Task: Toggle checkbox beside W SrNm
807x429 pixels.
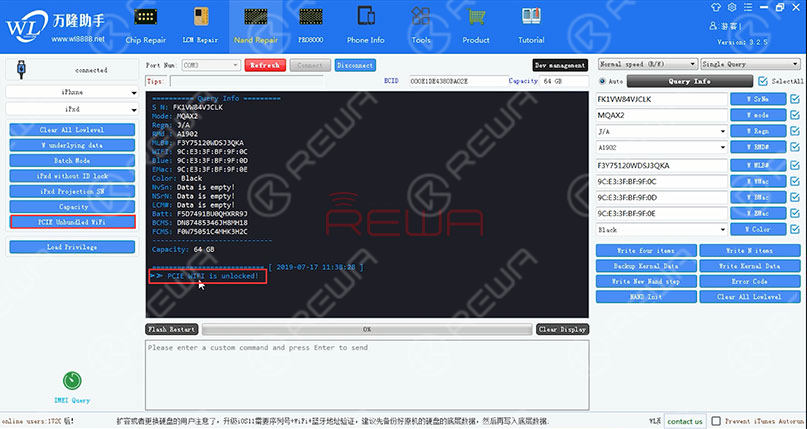Action: pyautogui.click(x=795, y=99)
